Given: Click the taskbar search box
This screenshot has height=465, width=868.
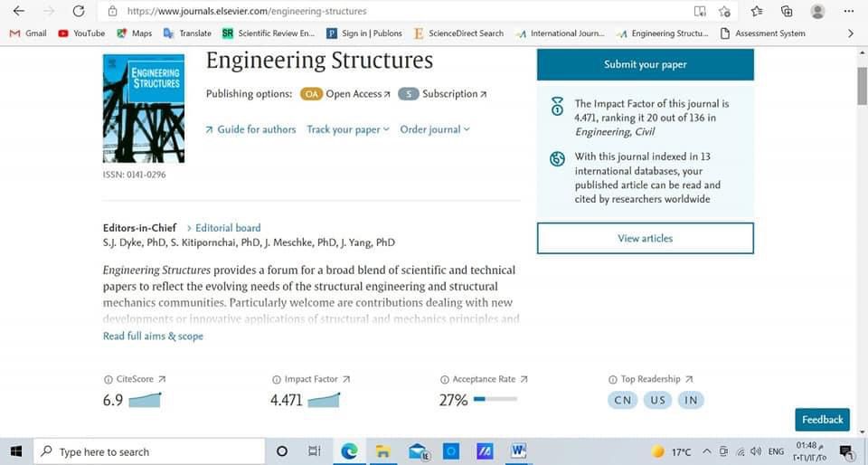Looking at the screenshot, I should pos(149,451).
